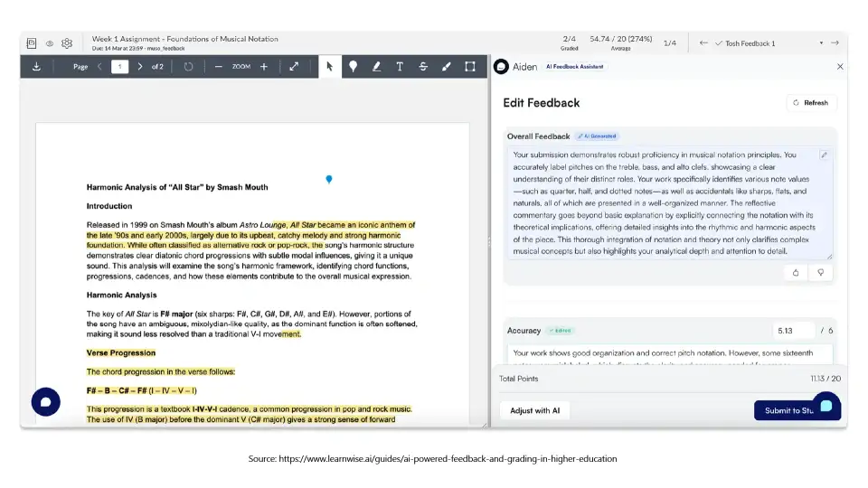Open the Tosh Feedback 1 student dropdown
Image resolution: width=868 pixels, height=488 pixels.
pos(822,43)
